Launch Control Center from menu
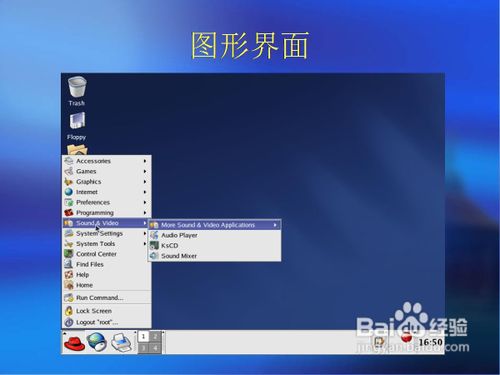The height and width of the screenshot is (375, 500). (106, 254)
